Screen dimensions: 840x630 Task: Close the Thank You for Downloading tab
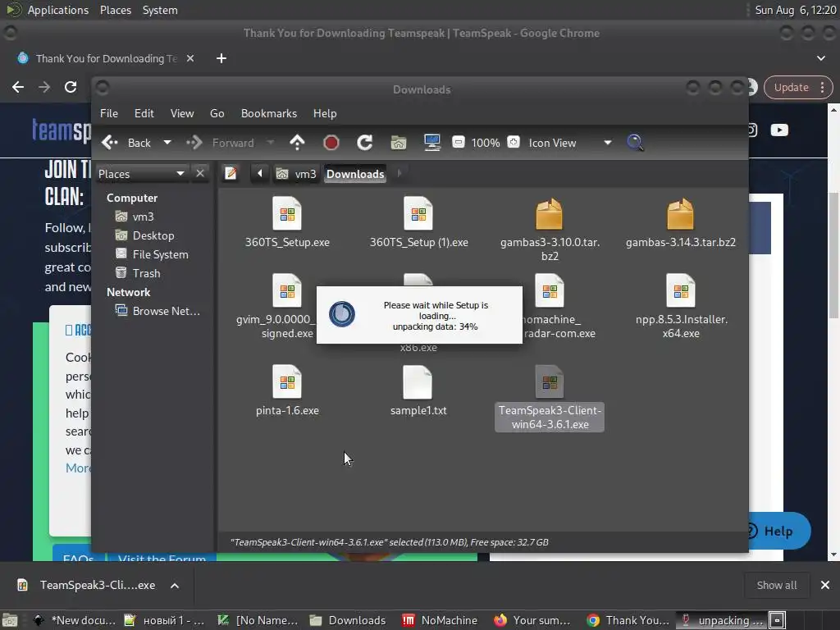(x=190, y=58)
